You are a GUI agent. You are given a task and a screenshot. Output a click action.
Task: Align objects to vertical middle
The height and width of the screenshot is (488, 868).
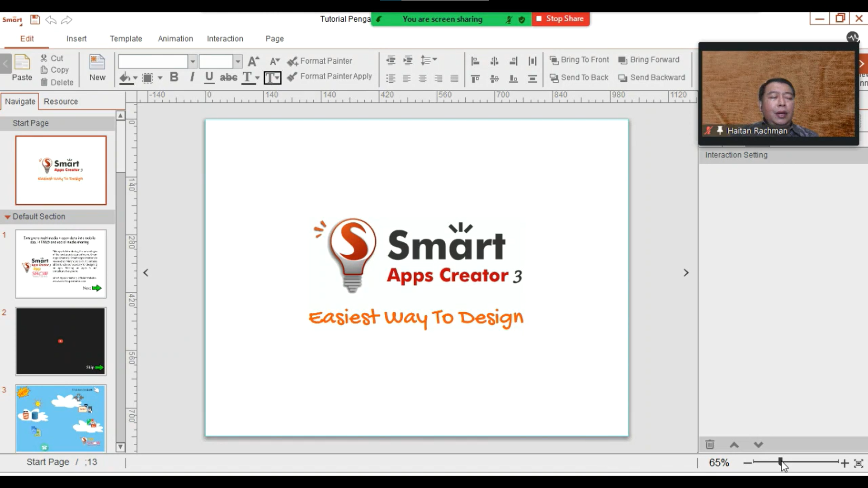coord(494,79)
